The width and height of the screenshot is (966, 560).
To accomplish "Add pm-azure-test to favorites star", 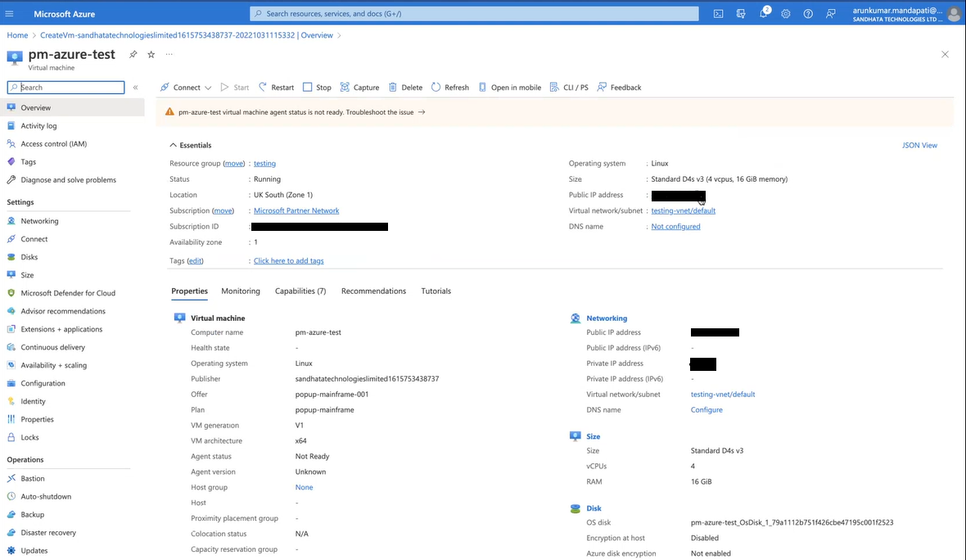I will click(151, 54).
